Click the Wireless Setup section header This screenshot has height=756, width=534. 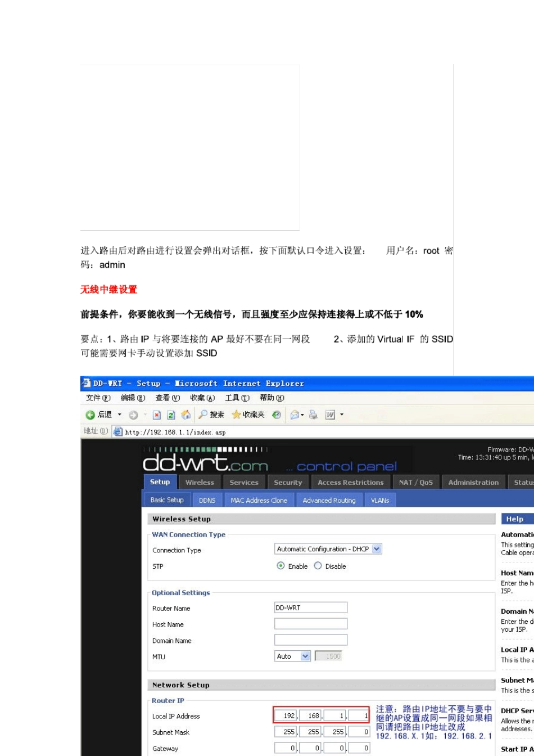coord(320,519)
